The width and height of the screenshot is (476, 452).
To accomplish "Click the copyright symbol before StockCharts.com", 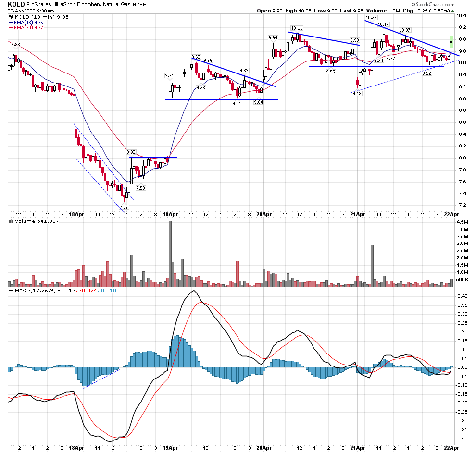I will point(413,4).
